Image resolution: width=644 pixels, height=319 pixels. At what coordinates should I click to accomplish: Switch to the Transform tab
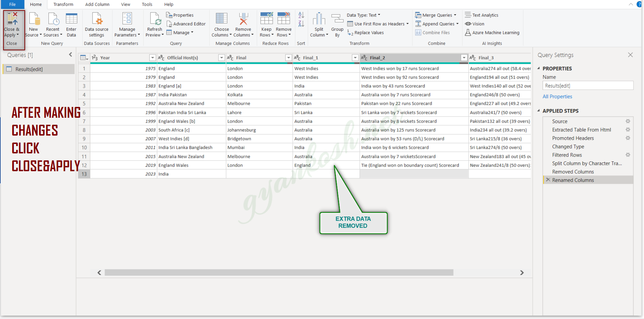pos(63,5)
